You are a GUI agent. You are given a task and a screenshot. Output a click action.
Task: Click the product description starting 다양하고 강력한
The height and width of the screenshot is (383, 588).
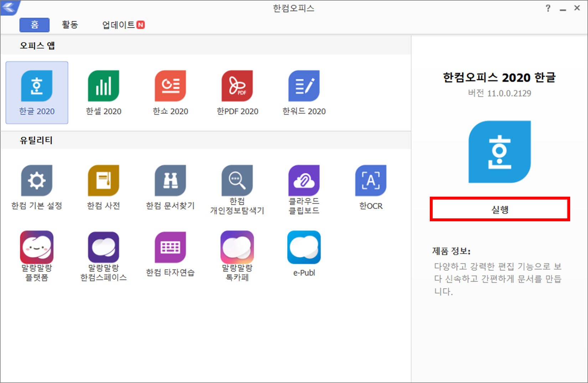[x=497, y=279]
